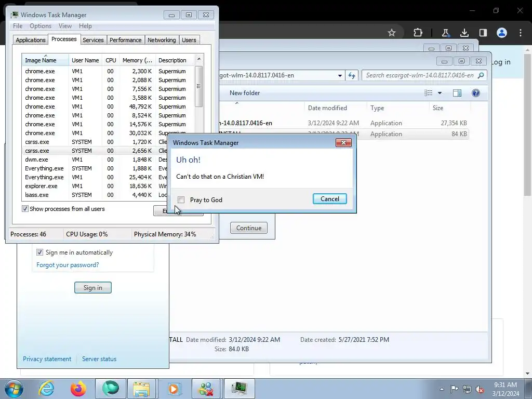This screenshot has height=399, width=532.
Task: Open network tray icon
Action: (467, 389)
